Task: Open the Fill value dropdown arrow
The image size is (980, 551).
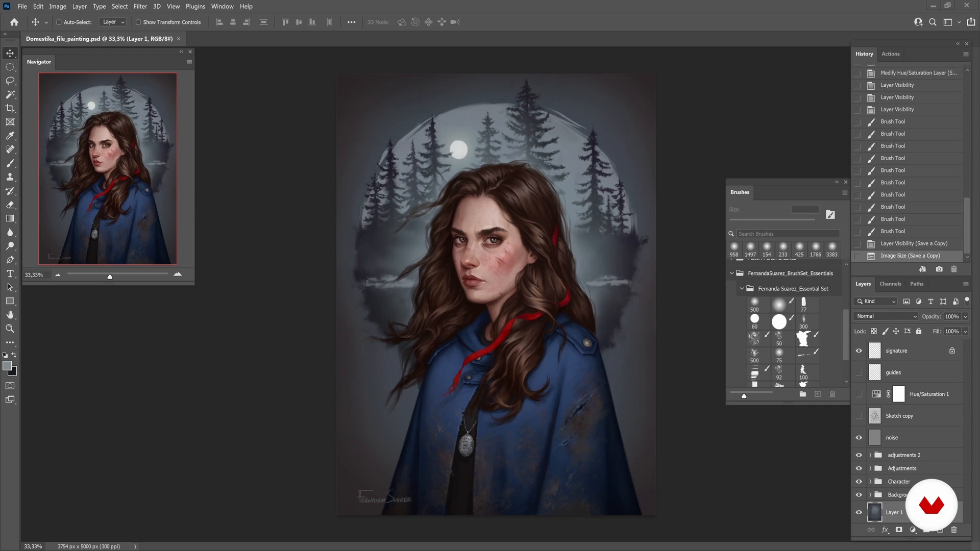Action: click(x=965, y=332)
